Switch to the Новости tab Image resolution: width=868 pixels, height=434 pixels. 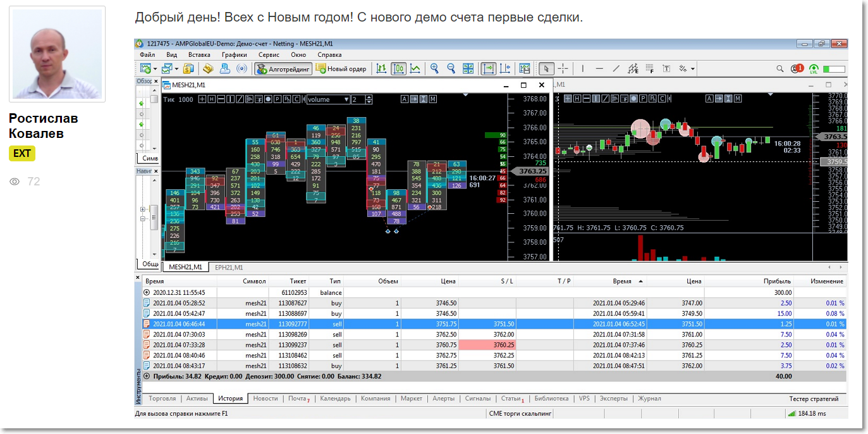(x=266, y=399)
